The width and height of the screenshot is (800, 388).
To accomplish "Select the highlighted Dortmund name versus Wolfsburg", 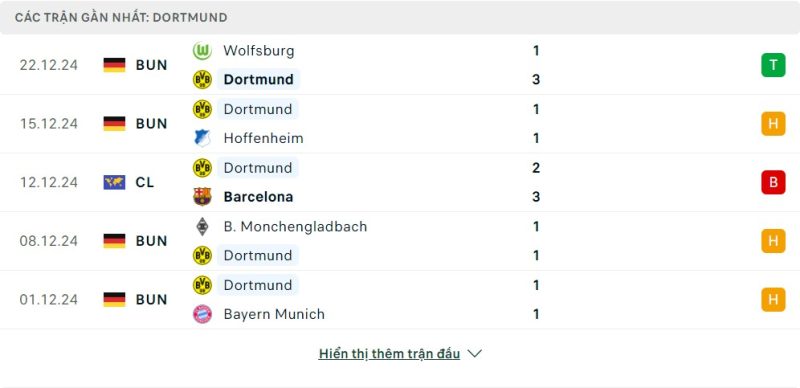I will (x=259, y=80).
